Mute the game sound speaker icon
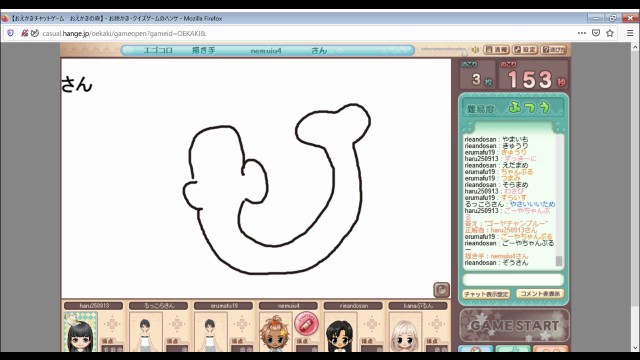This screenshot has width=640, height=360. point(475,50)
